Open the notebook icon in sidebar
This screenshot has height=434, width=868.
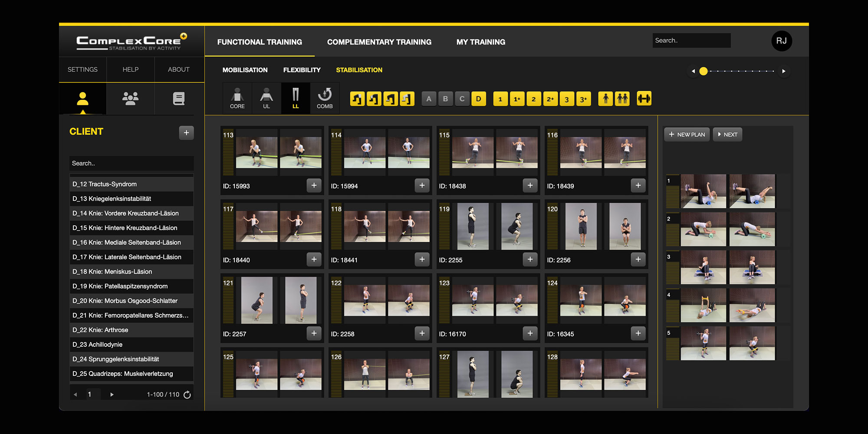(178, 99)
